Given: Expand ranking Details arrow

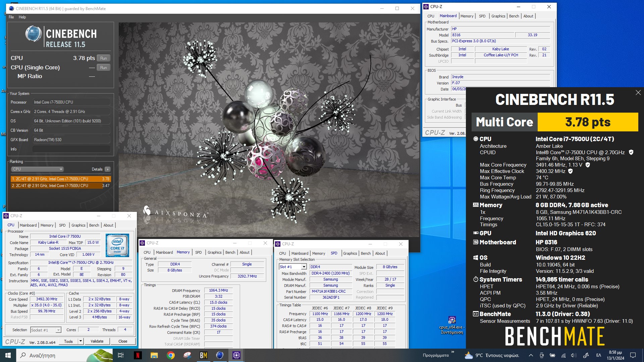Looking at the screenshot, I should pos(108,169).
